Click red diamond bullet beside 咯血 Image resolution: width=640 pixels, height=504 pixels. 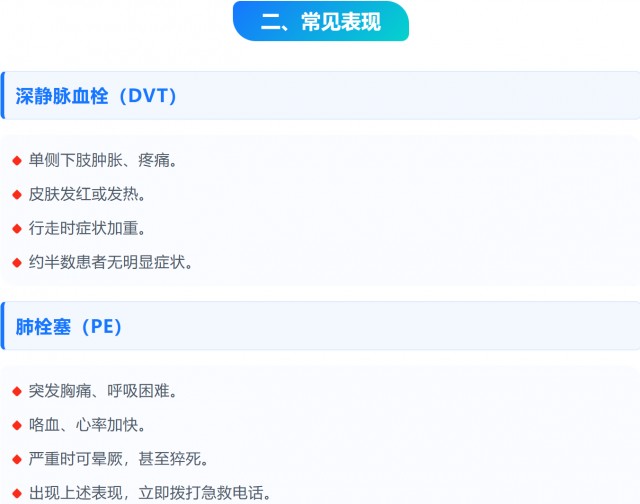pos(17,426)
